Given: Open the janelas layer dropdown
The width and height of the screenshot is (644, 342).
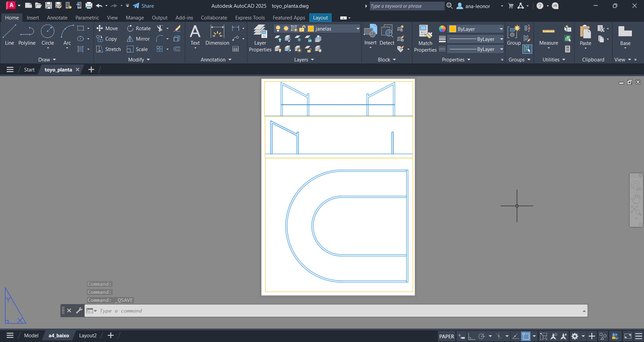Looking at the screenshot, I should point(358,29).
